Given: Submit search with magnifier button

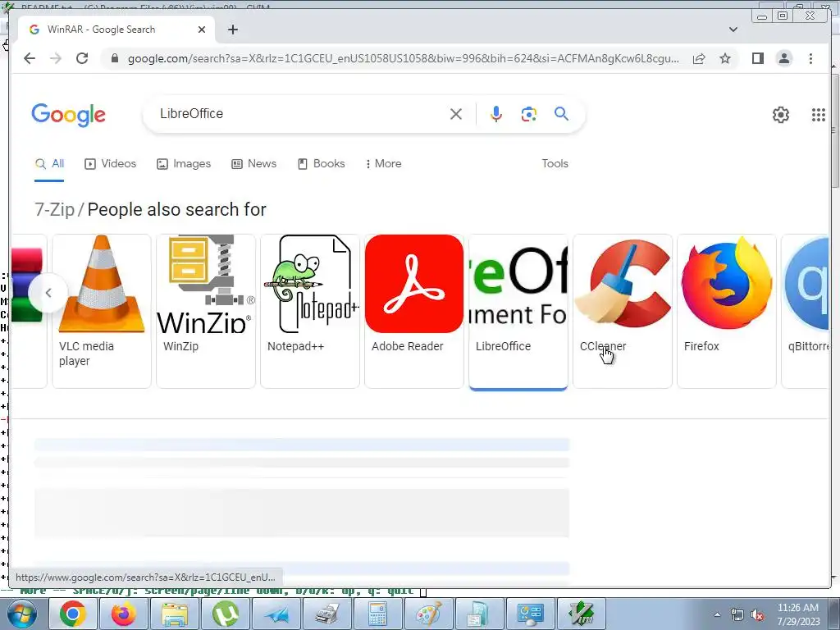Looking at the screenshot, I should 561,113.
